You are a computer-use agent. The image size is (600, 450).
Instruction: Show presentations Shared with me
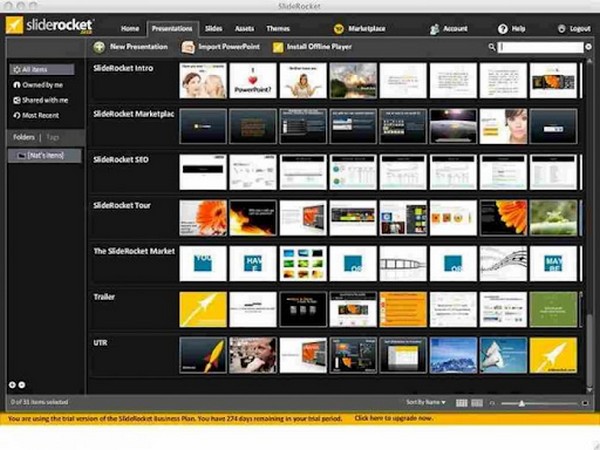click(41, 100)
